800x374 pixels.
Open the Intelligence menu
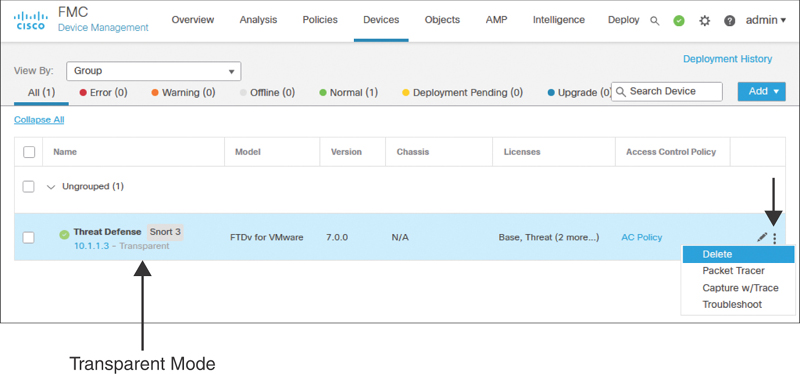[x=559, y=20]
